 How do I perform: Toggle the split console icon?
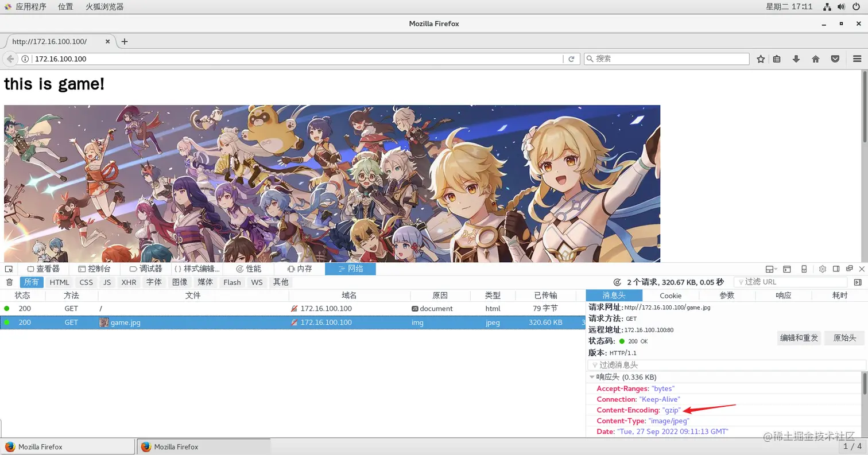787,269
